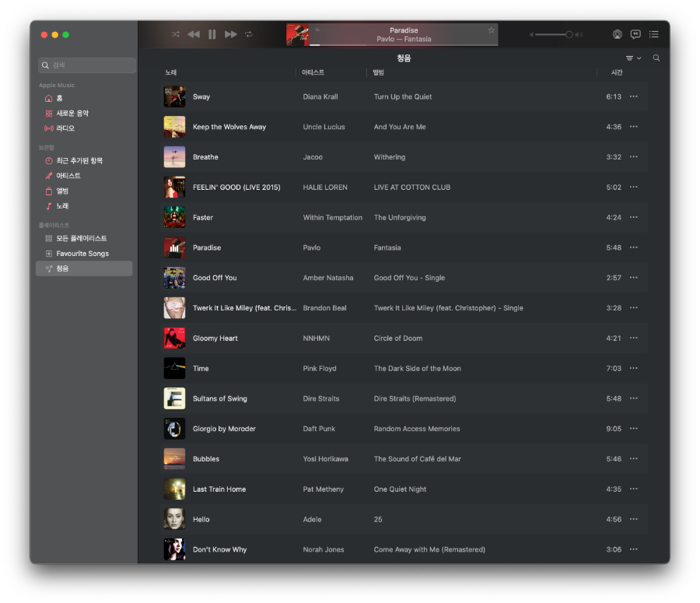This screenshot has height=603, width=700.
Task: Open more options for Keep the Wolves Away
Action: coord(633,127)
